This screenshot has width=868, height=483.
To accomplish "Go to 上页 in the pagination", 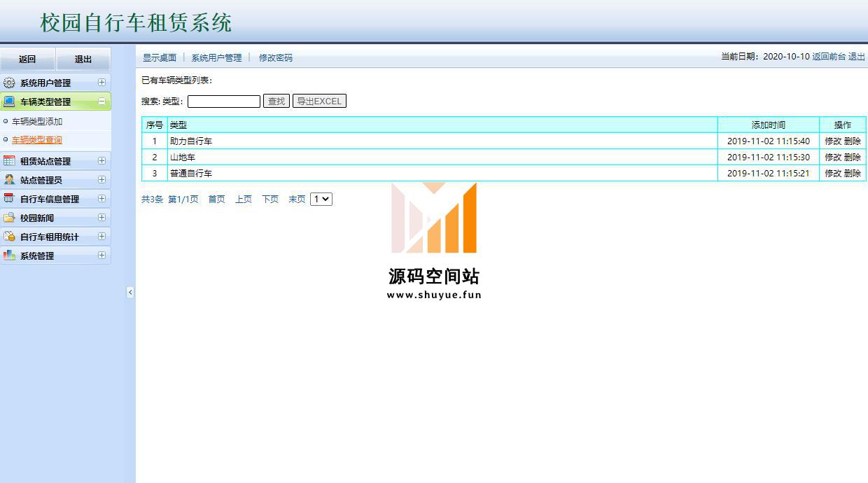I will [244, 199].
